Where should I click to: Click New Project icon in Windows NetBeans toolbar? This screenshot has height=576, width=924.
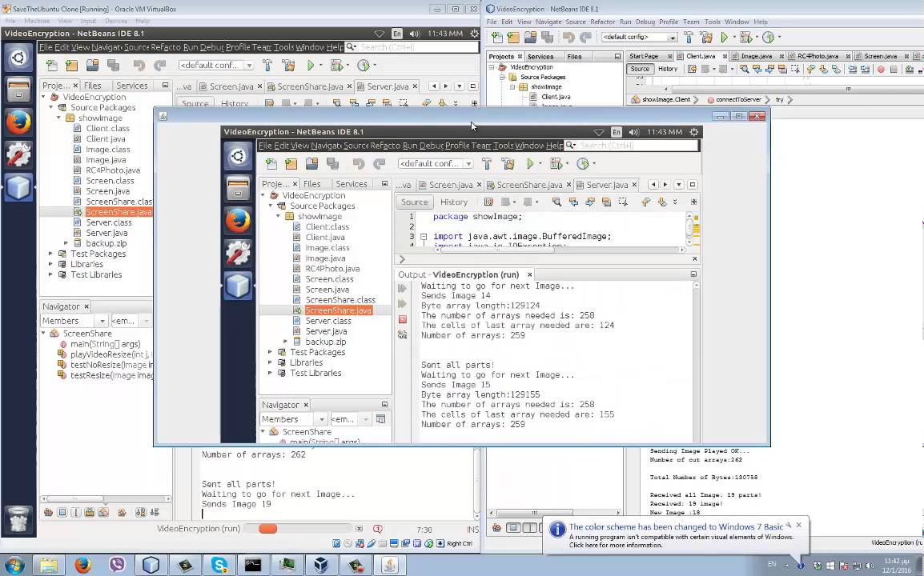513,38
